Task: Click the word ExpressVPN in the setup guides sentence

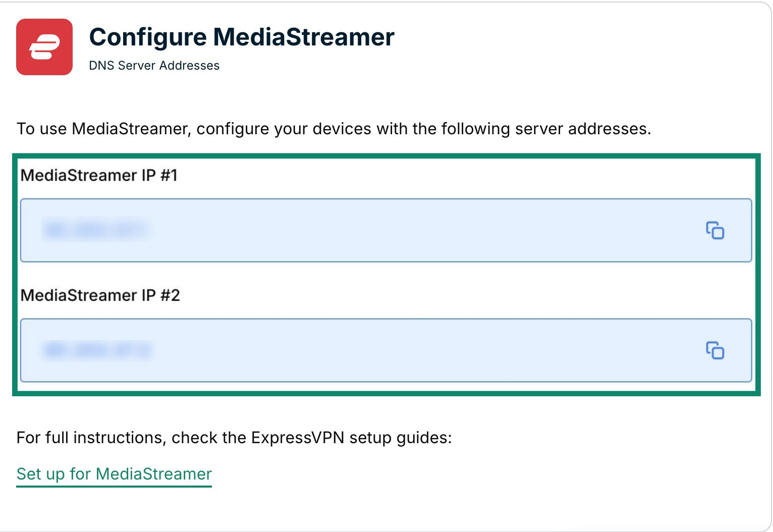Action: (x=298, y=438)
